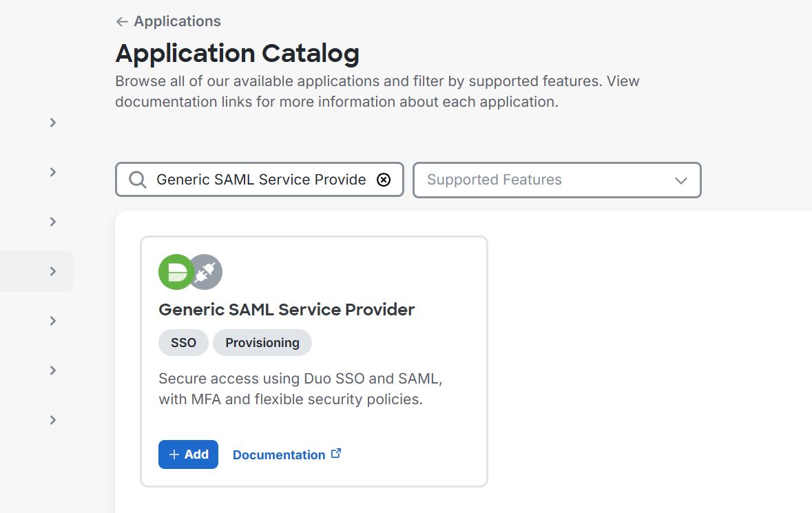Select the SSO feature tag

coord(183,343)
